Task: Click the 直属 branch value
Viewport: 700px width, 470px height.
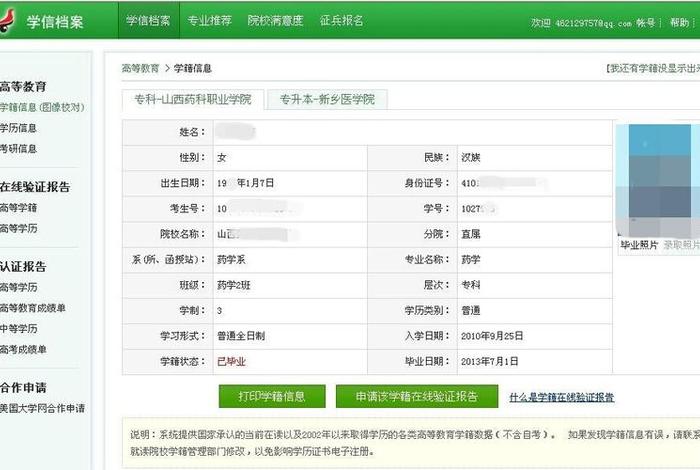Action: [471, 234]
